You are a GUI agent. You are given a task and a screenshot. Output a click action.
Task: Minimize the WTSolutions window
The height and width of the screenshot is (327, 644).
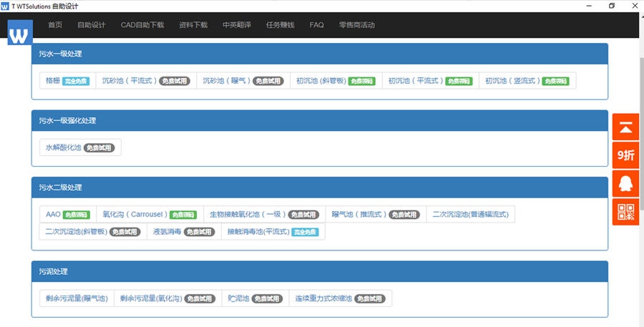(x=590, y=6)
